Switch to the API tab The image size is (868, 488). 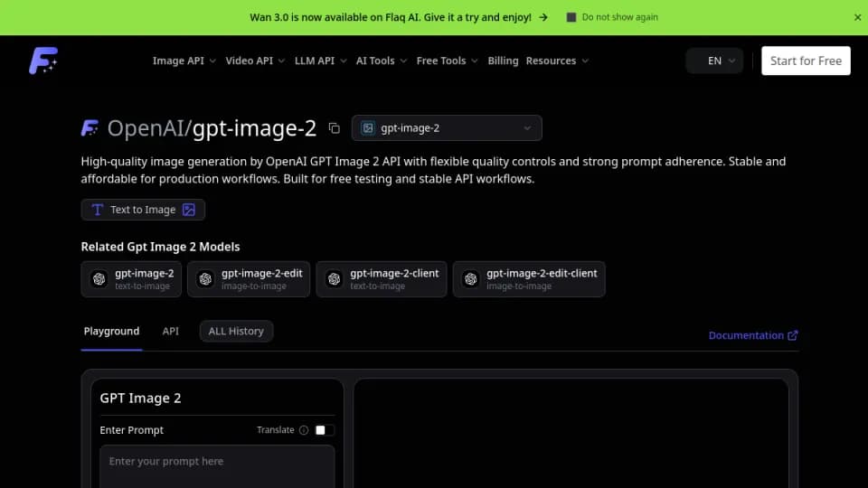pyautogui.click(x=171, y=331)
